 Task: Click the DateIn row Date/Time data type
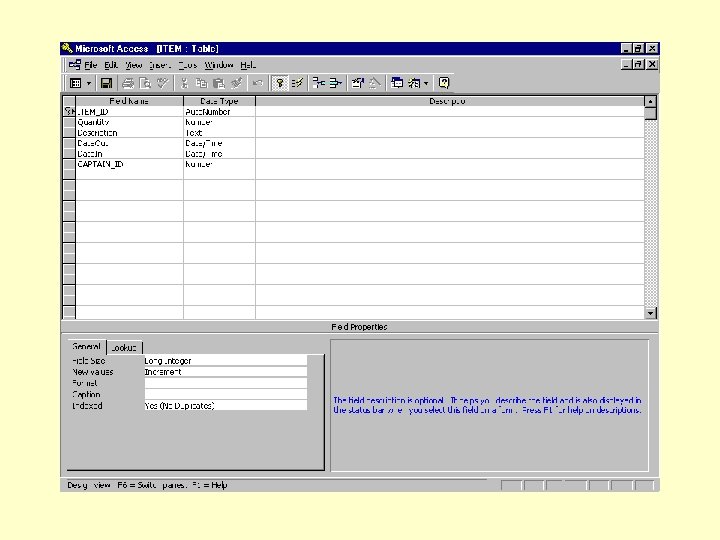tap(219, 154)
